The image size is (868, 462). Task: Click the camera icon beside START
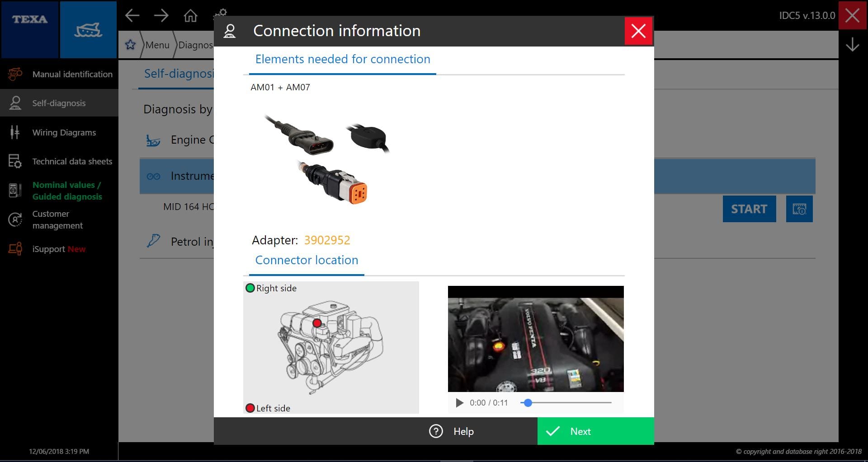[799, 209]
